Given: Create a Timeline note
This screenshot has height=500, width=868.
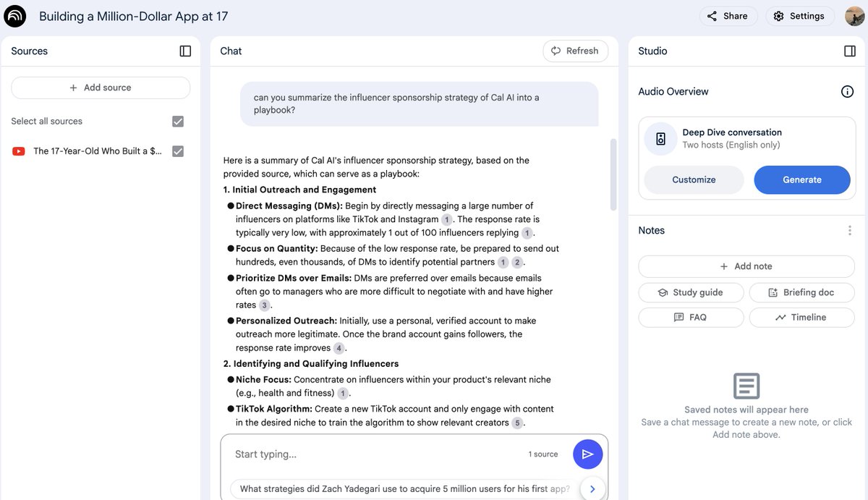Looking at the screenshot, I should point(801,317).
